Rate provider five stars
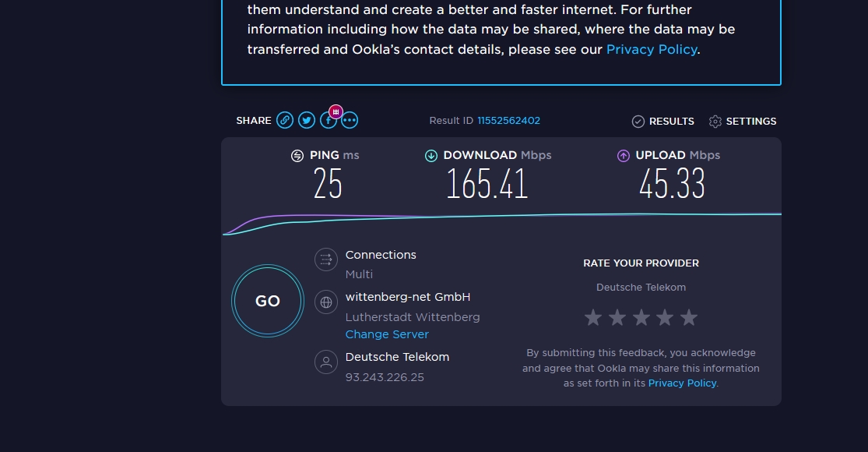Screen dimensions: 868x452 point(689,317)
